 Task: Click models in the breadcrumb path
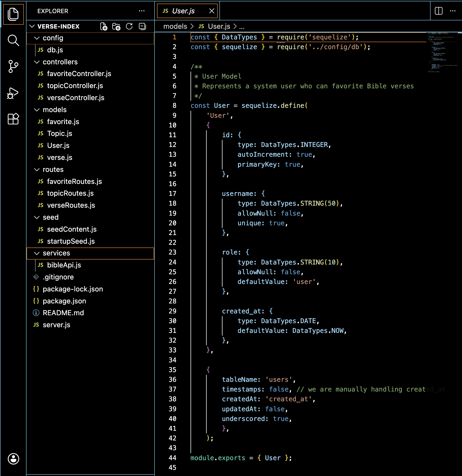coord(175,26)
